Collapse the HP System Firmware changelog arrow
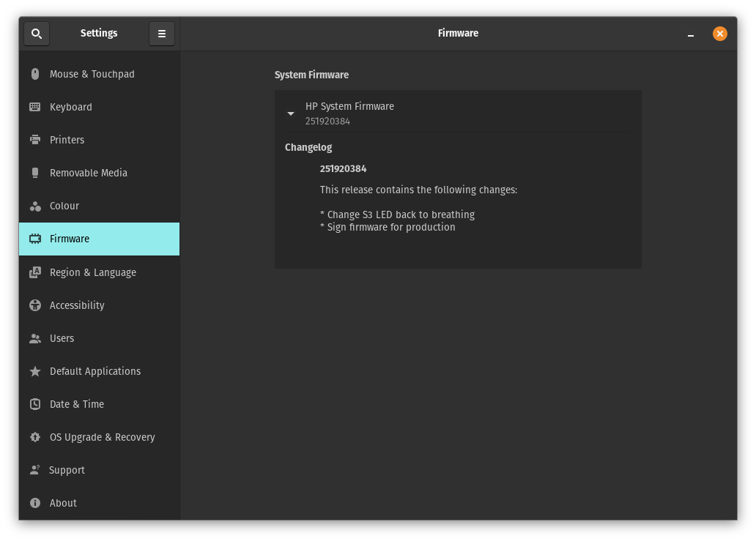This screenshot has width=756, height=541. pyautogui.click(x=291, y=113)
